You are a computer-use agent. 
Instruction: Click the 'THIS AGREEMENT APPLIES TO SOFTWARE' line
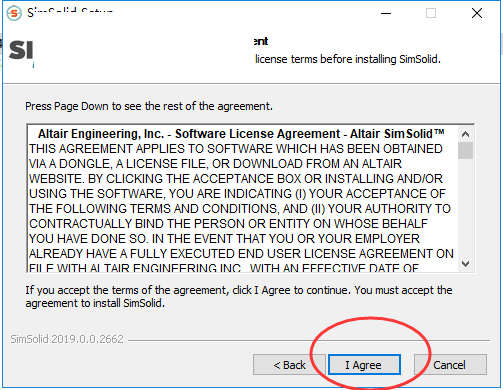pyautogui.click(x=236, y=149)
